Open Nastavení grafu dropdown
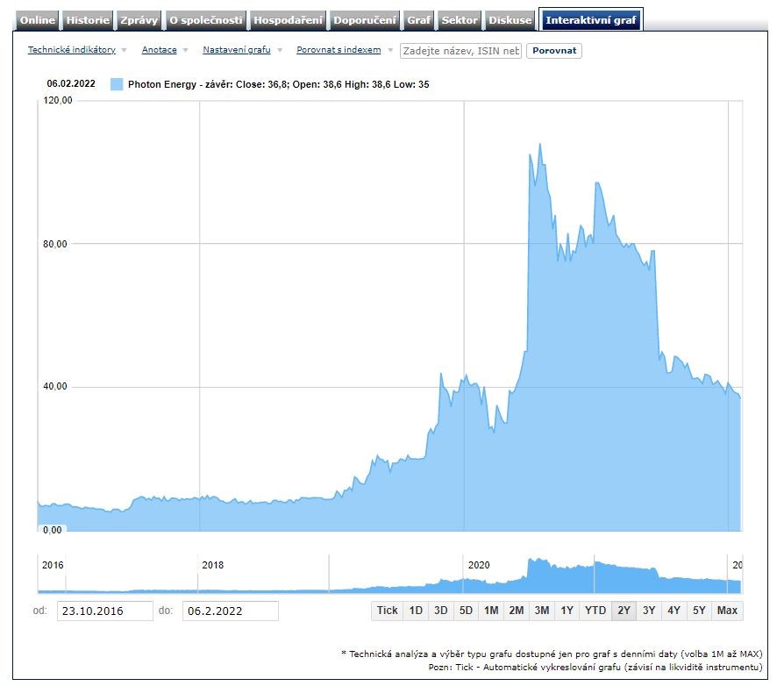Viewport: 784px width, 686px height. tap(237, 50)
